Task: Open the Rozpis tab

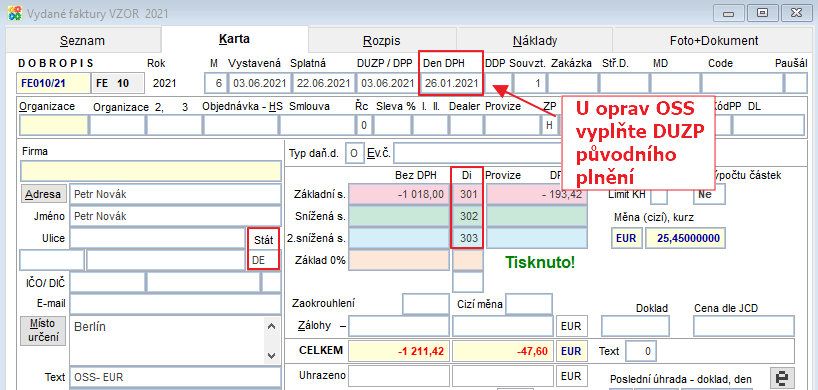Action: (382, 41)
